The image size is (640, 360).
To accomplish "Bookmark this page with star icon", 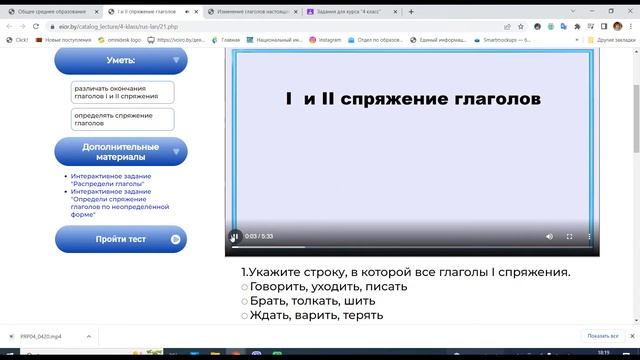I will 521,27.
